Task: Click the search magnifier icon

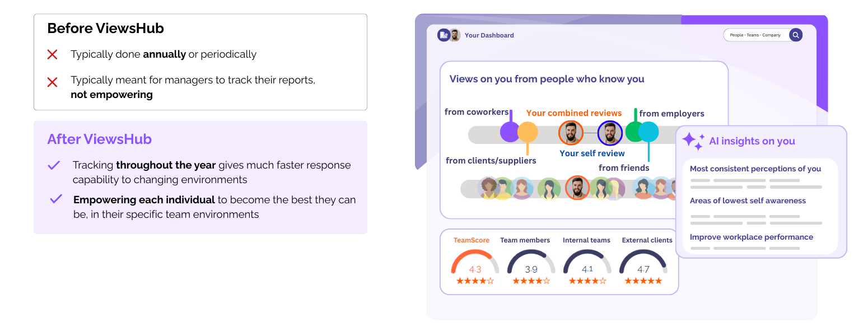Action: point(795,35)
